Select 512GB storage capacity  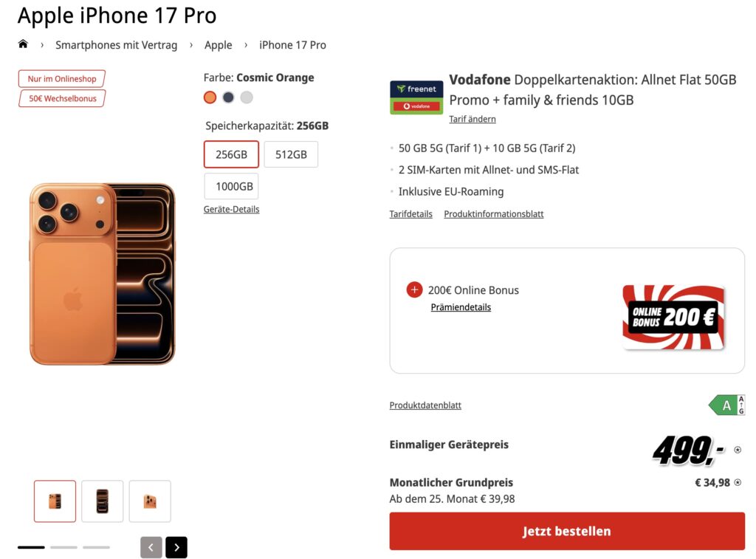coord(291,154)
